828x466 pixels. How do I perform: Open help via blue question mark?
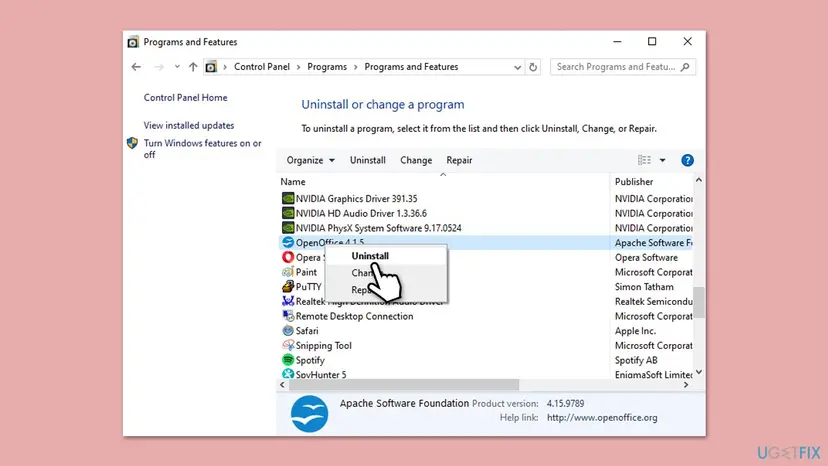[687, 160]
